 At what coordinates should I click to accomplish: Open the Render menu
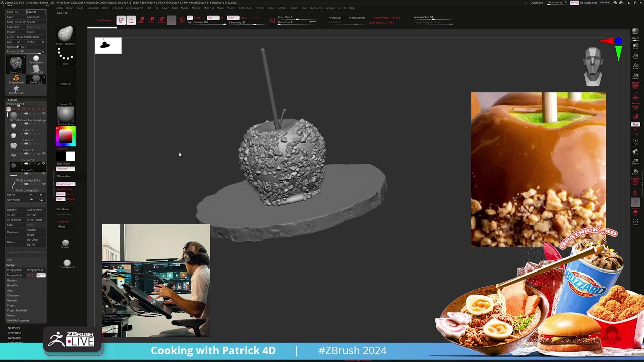pos(260,8)
